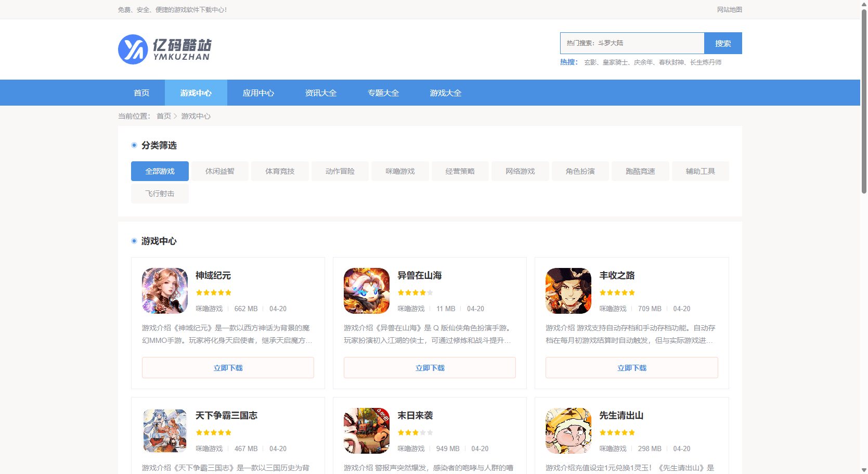Click the 949 MB size text
This screenshot has width=868, height=474.
point(448,449)
